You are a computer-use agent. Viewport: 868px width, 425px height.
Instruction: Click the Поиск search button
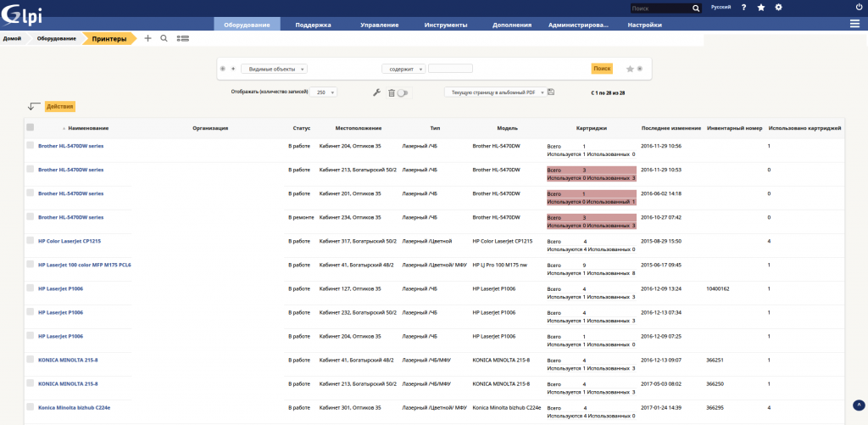coord(602,68)
